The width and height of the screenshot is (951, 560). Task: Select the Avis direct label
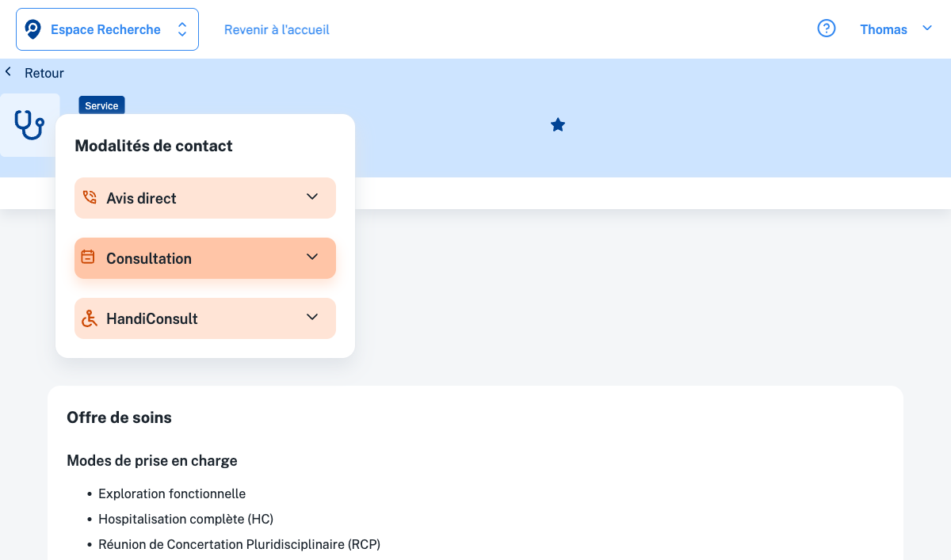point(142,199)
